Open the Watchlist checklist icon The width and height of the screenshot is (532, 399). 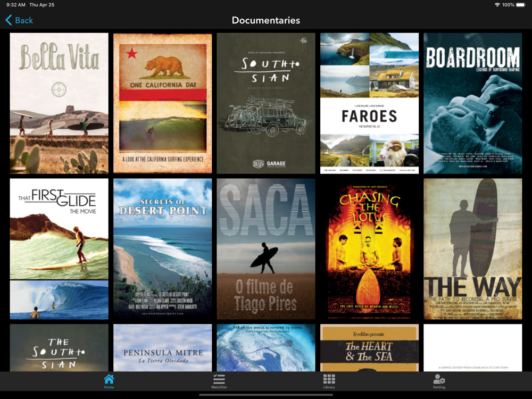coord(219,379)
